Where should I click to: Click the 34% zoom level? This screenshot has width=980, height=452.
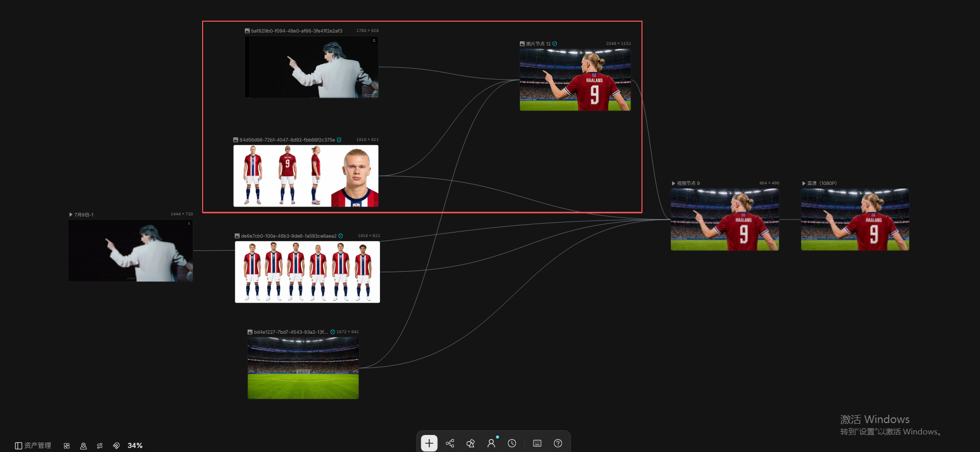pyautogui.click(x=135, y=446)
